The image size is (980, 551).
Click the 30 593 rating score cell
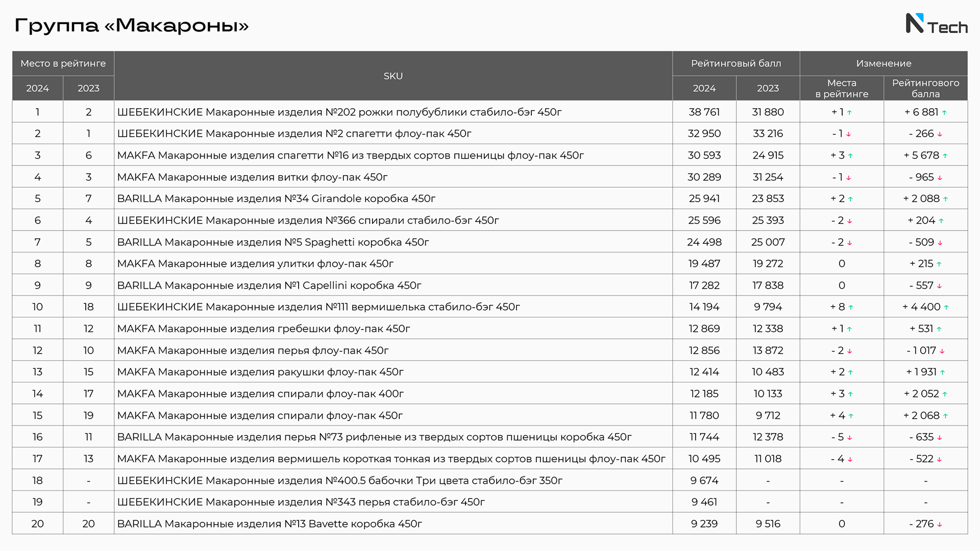tap(704, 155)
